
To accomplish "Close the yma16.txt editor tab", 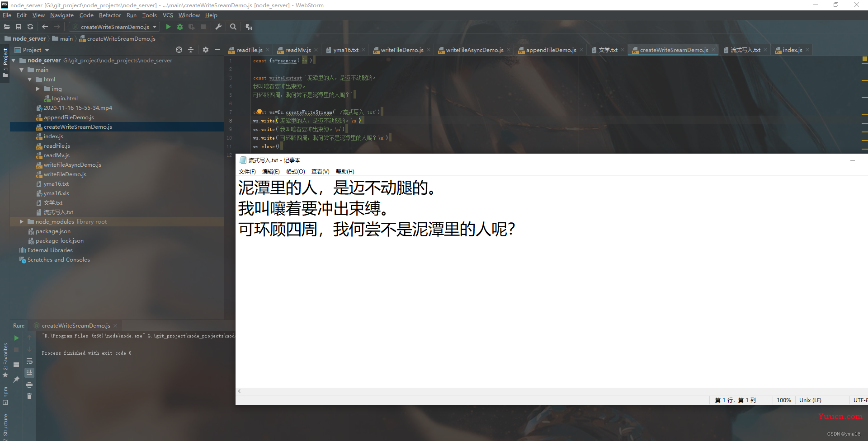I will click(363, 50).
